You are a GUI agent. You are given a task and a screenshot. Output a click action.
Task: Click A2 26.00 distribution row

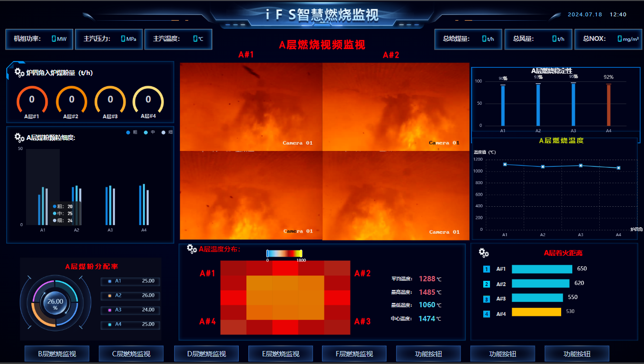130,296
